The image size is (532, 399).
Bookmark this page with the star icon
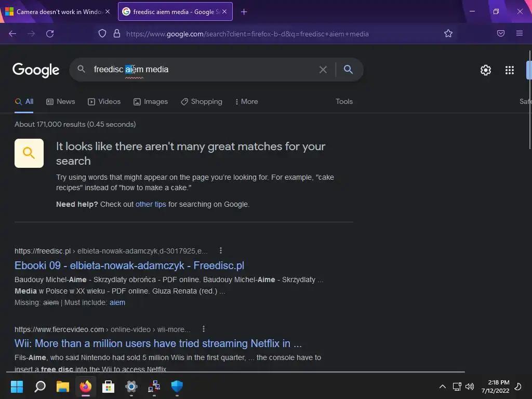pos(448,33)
